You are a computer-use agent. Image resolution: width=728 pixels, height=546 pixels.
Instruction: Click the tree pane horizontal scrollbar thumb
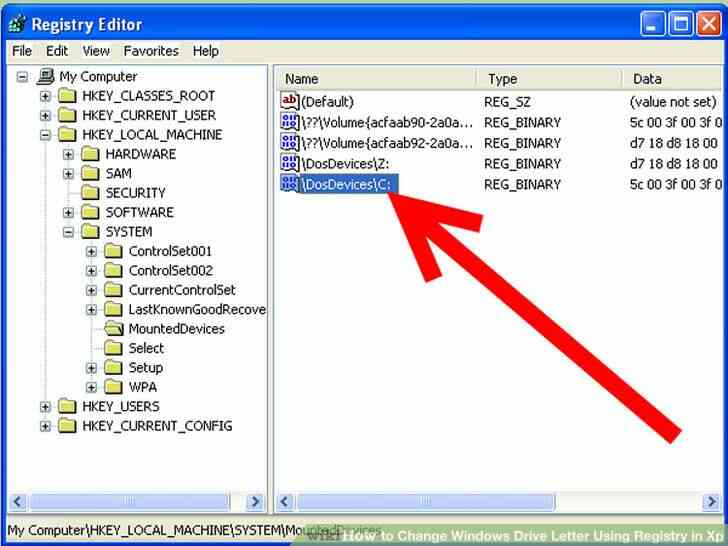coord(129,502)
